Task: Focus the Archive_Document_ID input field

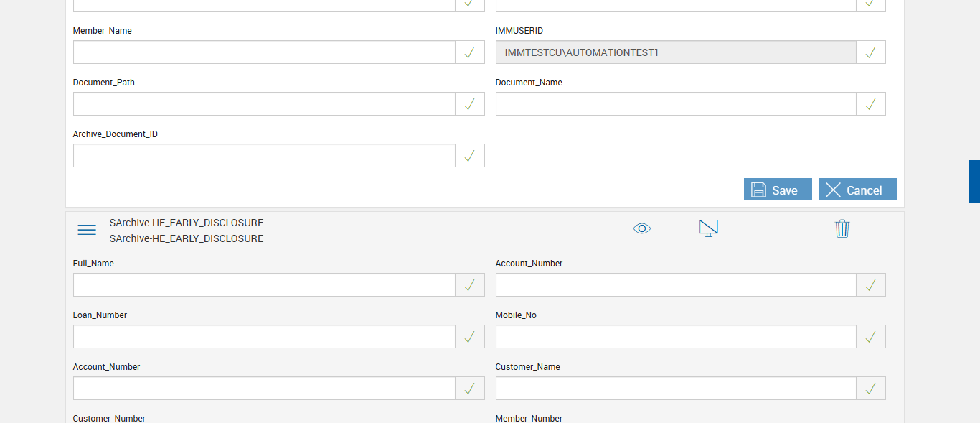Action: pyautogui.click(x=264, y=156)
